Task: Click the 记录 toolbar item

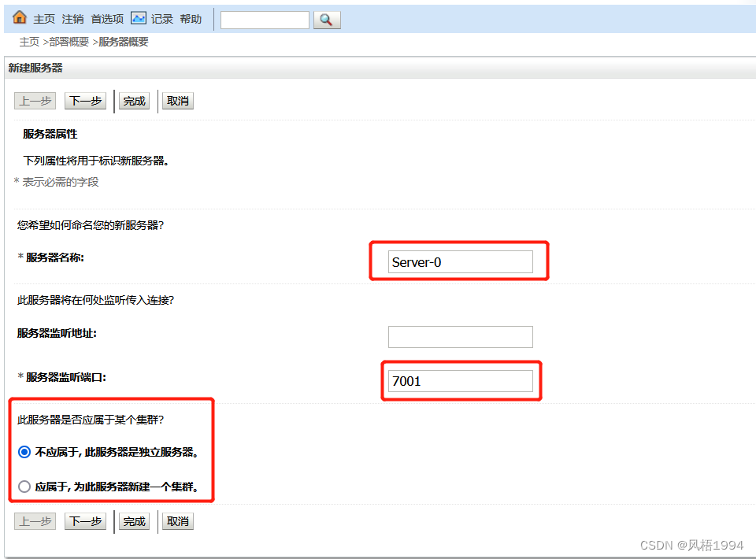Action: tap(162, 19)
